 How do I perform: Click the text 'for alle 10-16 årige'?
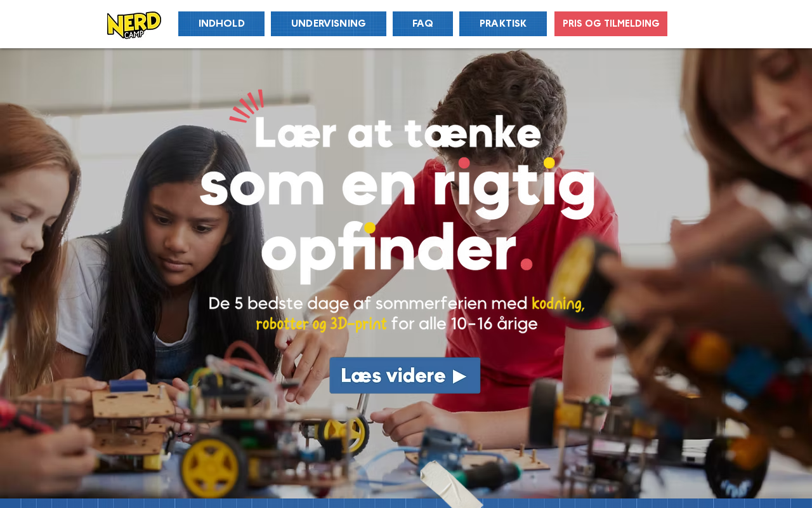coord(464,324)
